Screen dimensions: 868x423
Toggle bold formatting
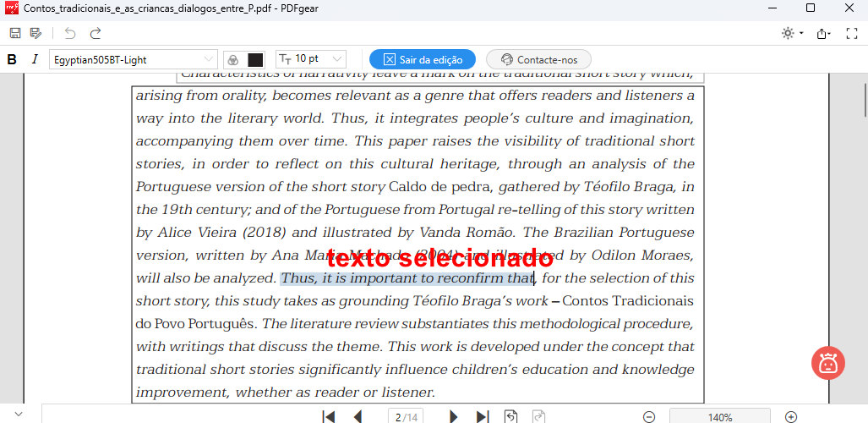pos(12,59)
